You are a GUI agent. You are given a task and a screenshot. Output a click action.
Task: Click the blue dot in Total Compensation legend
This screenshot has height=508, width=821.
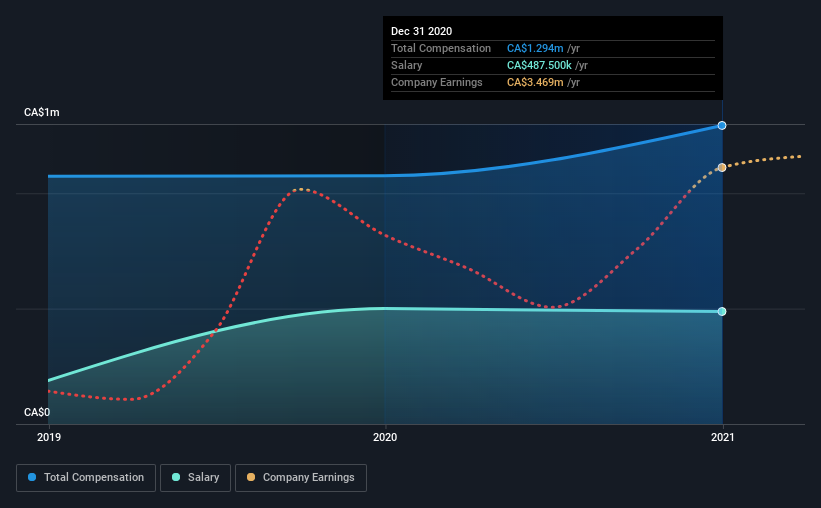tap(32, 477)
